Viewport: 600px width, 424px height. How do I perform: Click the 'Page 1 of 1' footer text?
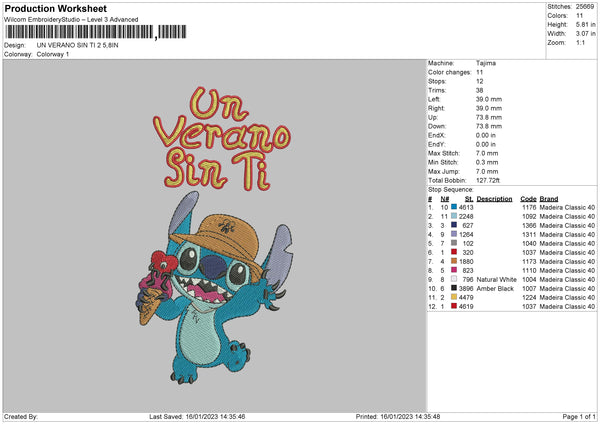coord(579,416)
